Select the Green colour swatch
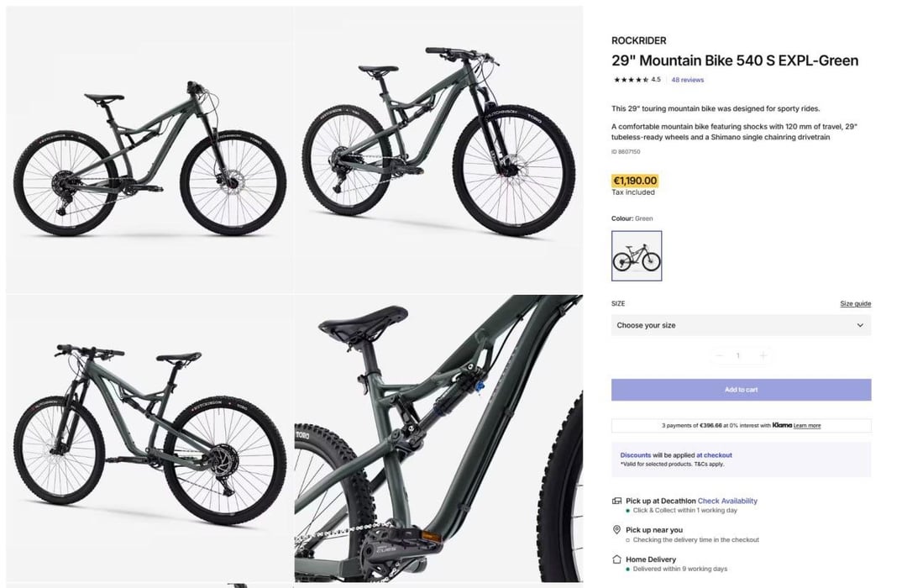The image size is (907, 588). 637,255
